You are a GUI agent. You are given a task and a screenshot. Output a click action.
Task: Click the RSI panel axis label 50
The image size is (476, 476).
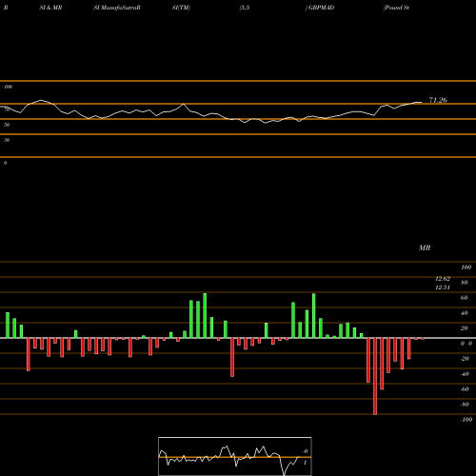point(7,125)
